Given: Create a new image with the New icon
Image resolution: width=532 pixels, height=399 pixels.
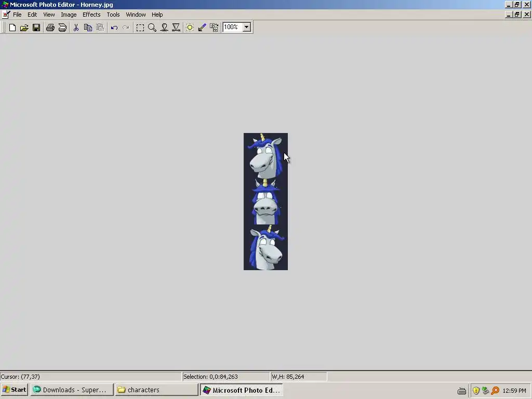Looking at the screenshot, I should pyautogui.click(x=12, y=28).
